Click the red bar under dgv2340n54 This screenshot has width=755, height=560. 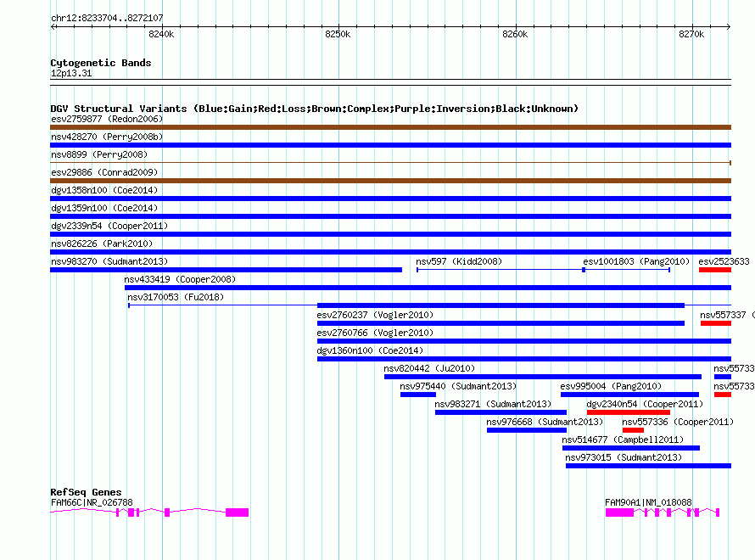click(629, 412)
